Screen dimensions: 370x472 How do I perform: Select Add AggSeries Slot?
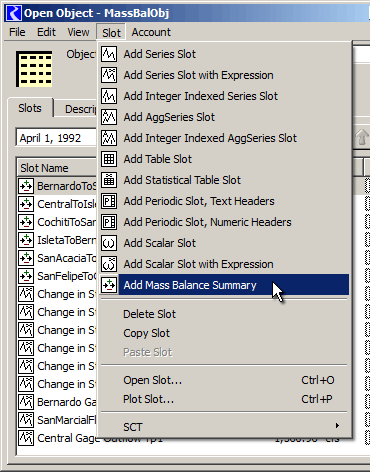225,117
